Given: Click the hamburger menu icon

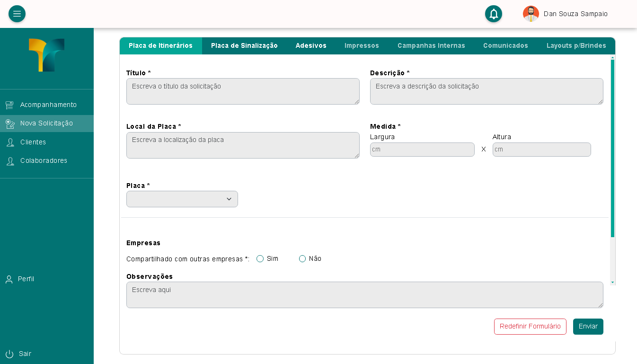Looking at the screenshot, I should point(17,14).
